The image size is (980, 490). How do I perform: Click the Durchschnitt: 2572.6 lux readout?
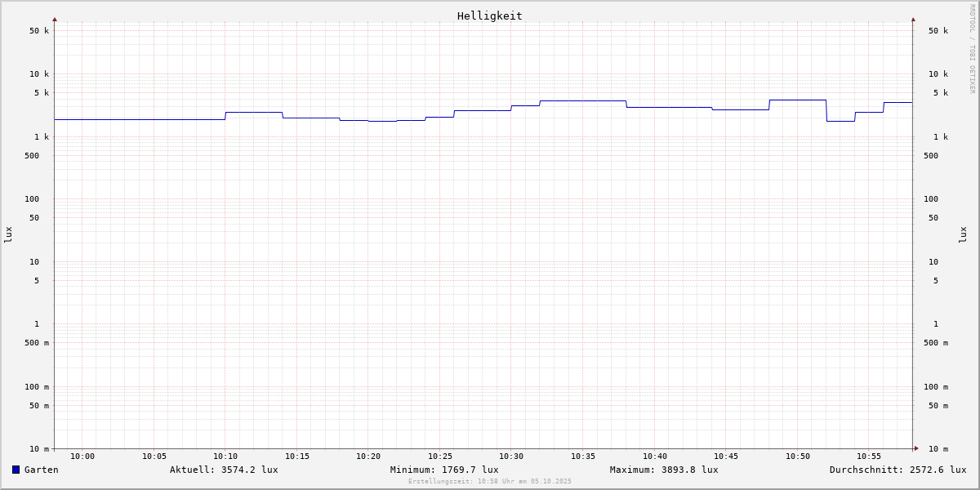pos(898,470)
